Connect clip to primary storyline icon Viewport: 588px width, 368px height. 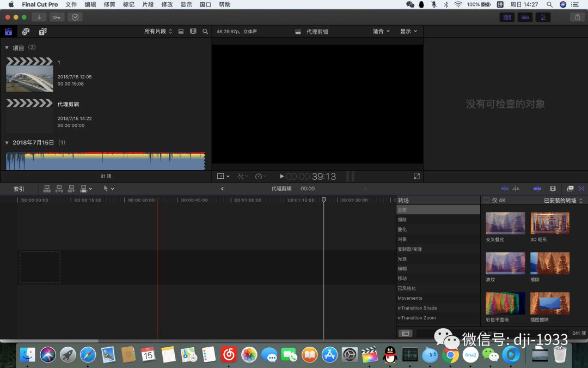click(x=47, y=189)
